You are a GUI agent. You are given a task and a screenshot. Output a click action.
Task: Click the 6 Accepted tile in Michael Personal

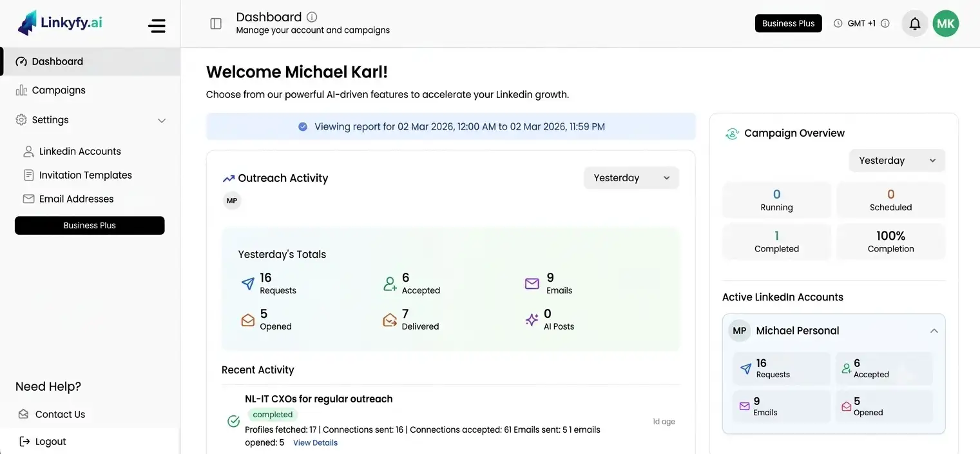884,368
